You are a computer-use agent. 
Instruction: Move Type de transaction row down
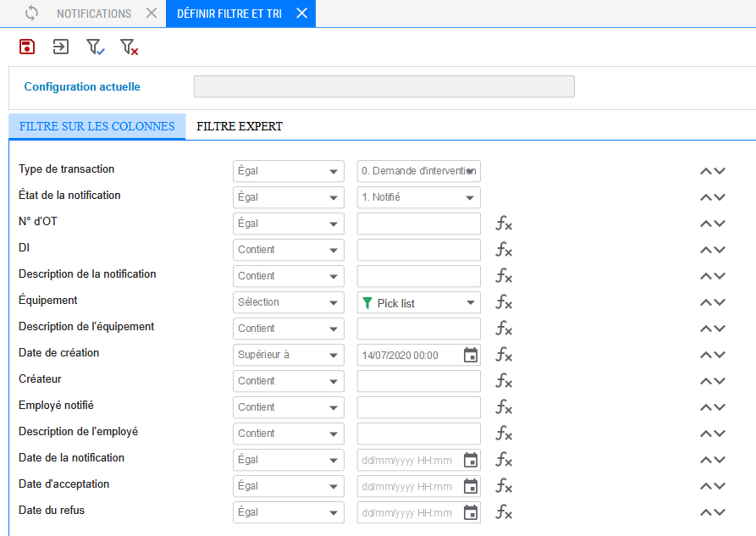[x=720, y=171]
